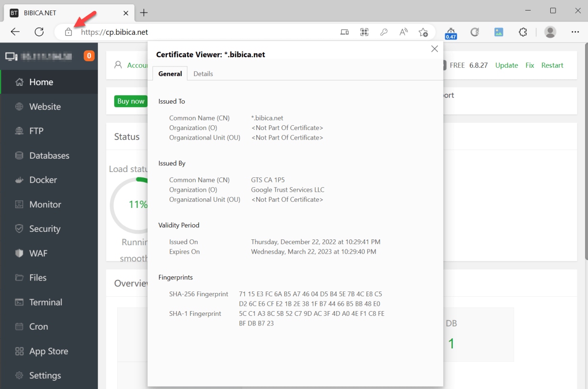Screen dimensions: 588x389
Task: Reload the page with refresh icon
Action: (39, 32)
